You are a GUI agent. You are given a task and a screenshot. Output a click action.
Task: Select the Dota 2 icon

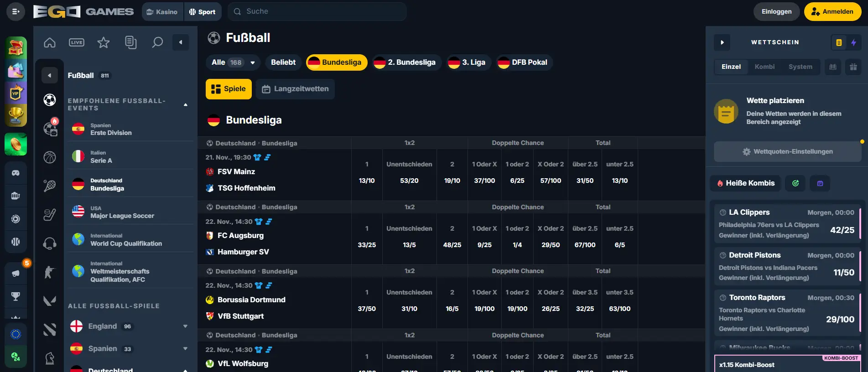(50, 329)
